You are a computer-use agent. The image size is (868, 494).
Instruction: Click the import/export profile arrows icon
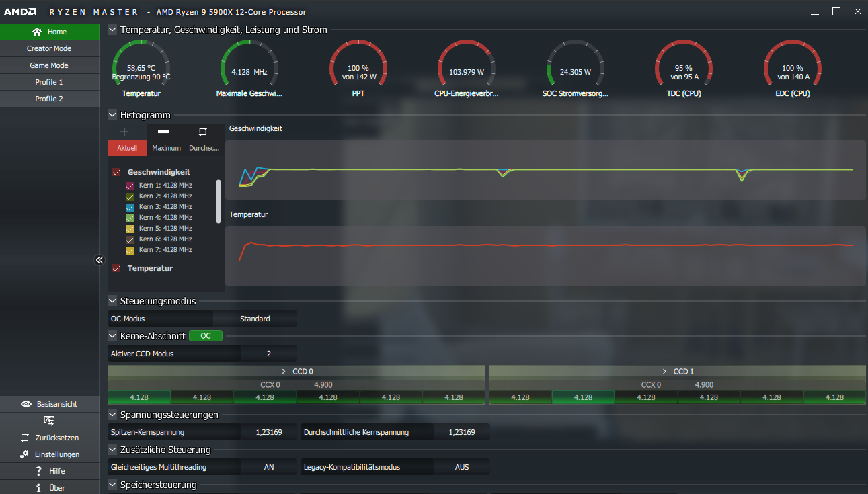click(x=49, y=421)
